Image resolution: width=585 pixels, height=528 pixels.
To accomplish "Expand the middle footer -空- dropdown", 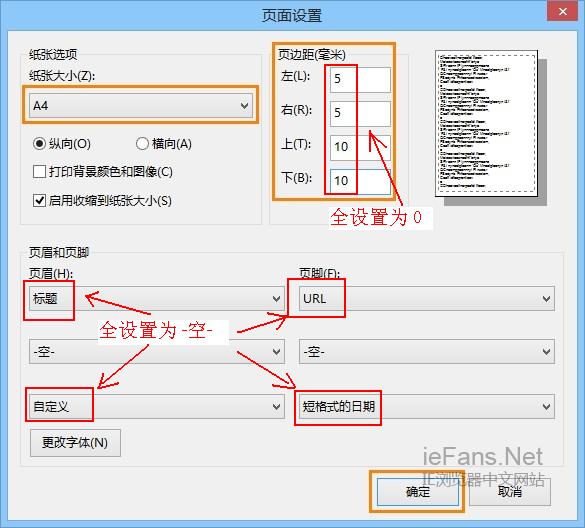I will tap(427, 352).
